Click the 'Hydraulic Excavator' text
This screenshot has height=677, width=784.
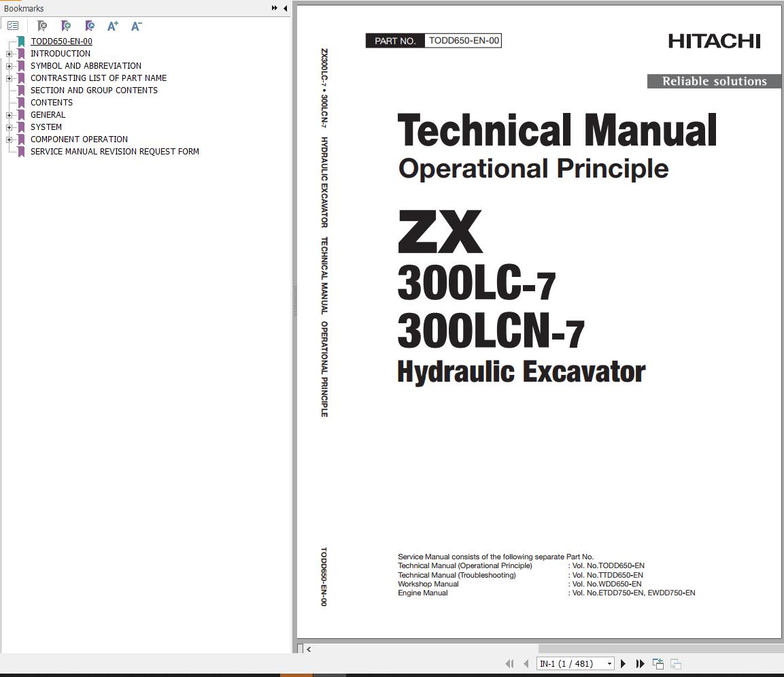521,371
